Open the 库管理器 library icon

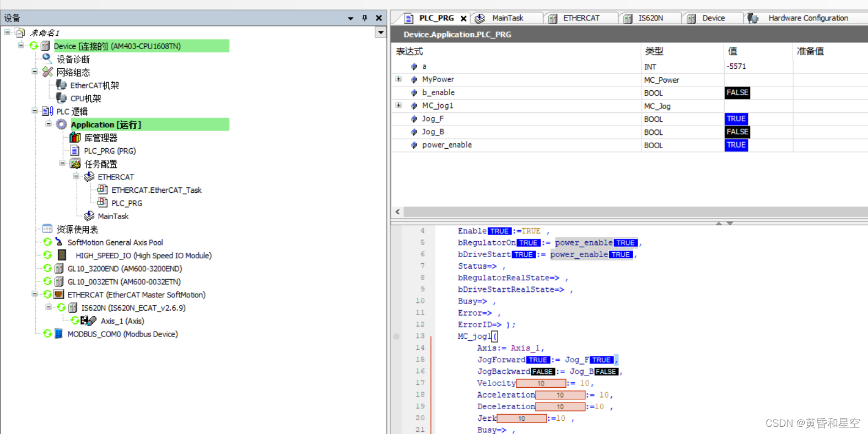point(75,137)
